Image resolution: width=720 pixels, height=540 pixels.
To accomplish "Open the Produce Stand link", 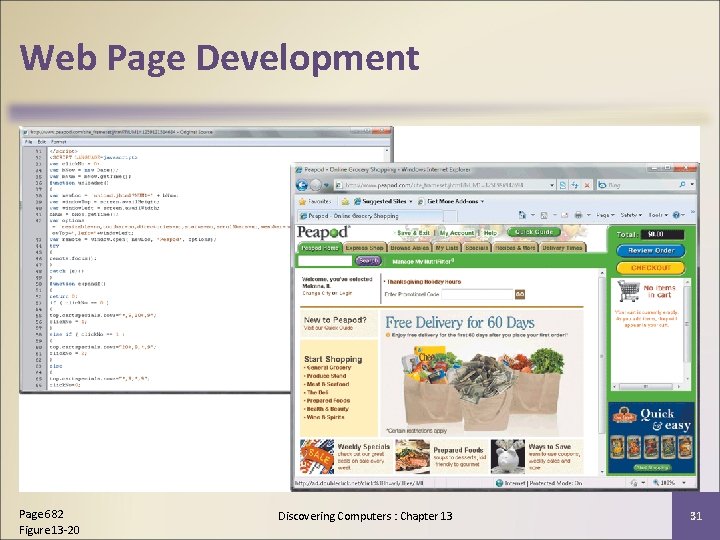I will (x=326, y=376).
